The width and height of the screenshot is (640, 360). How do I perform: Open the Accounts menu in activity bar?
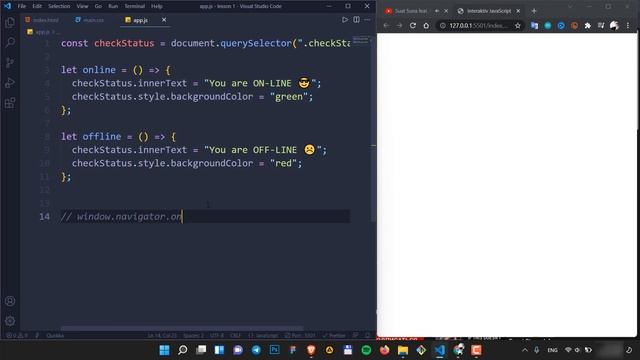[10, 301]
